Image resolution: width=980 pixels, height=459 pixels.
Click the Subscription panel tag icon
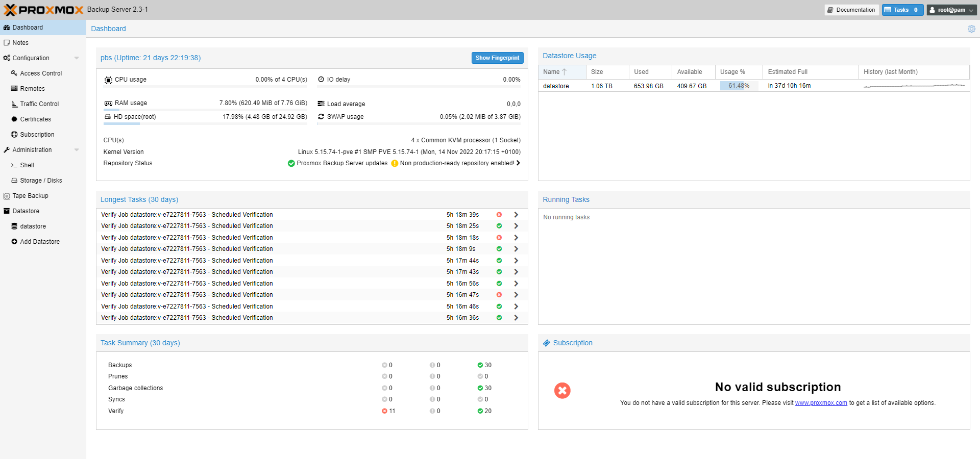(x=547, y=343)
